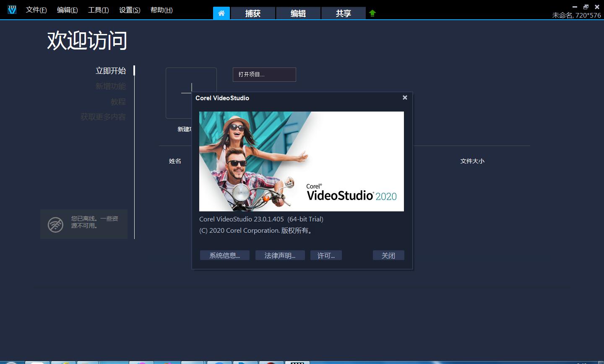This screenshot has height=364, width=604.
Task: Open the 帮助 menu
Action: click(161, 10)
